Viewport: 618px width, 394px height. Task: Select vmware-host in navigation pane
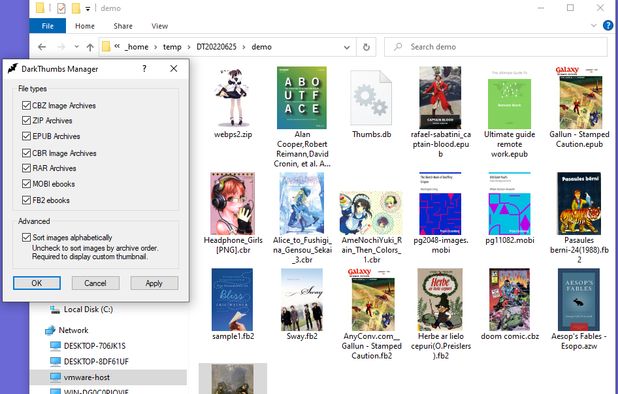[x=87, y=377]
